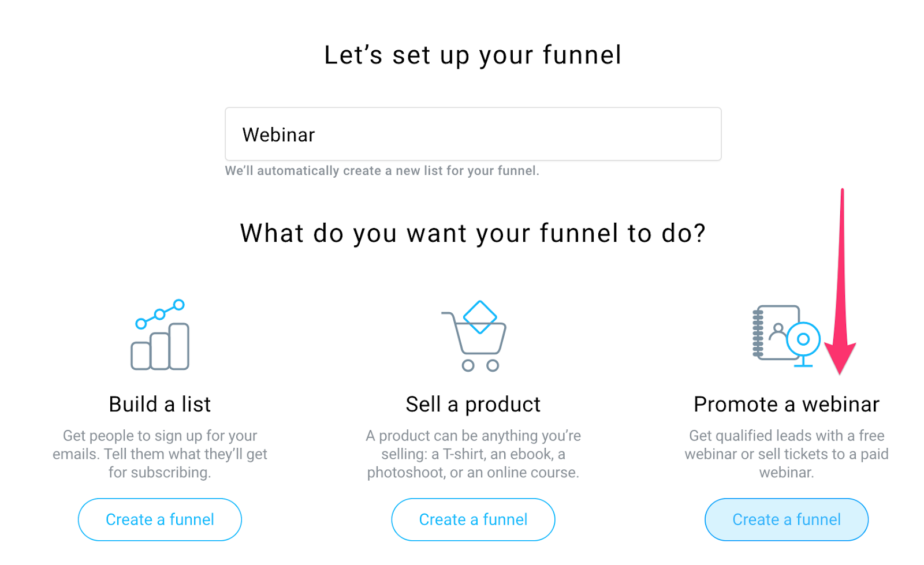Focus the funnel name field containing Webinar
The height and width of the screenshot is (565, 924).
[x=473, y=134]
